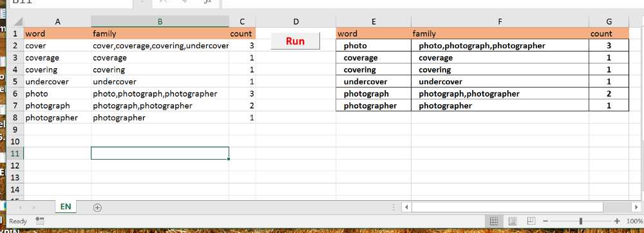Click the sheet navigation next arrow
The image size is (644, 233).
pos(34,207)
